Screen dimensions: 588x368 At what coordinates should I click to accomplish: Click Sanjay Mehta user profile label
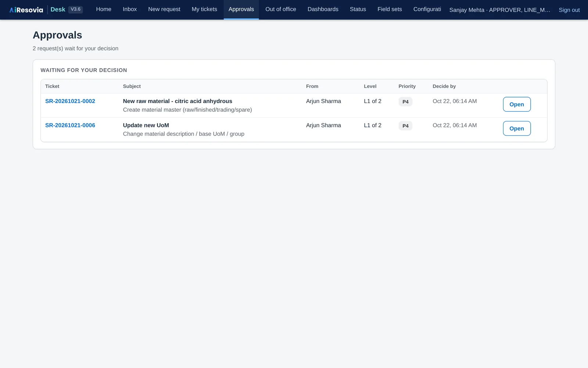(500, 10)
